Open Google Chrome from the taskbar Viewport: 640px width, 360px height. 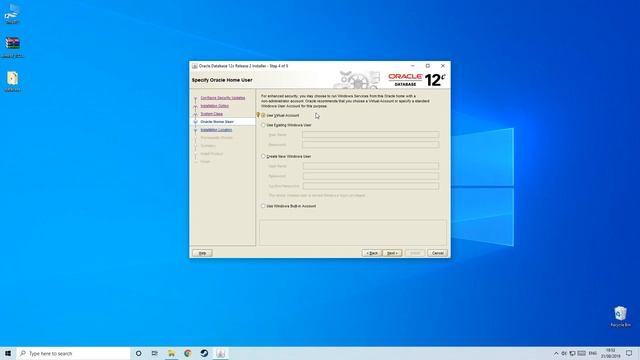[188, 353]
